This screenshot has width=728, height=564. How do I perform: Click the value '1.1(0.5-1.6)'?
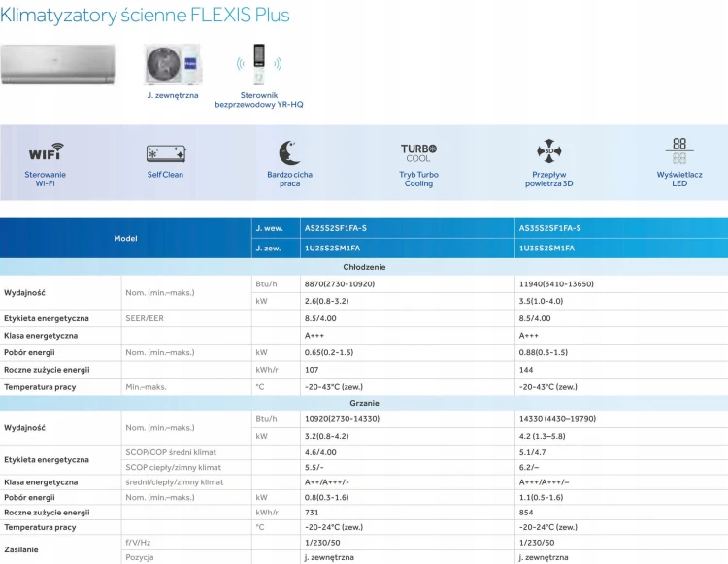point(541,498)
